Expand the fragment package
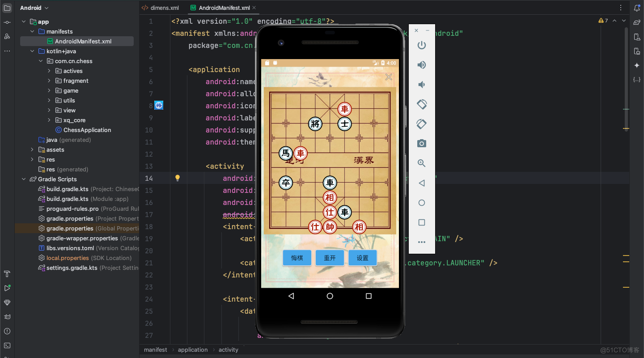This screenshot has width=644, height=358. (49, 81)
